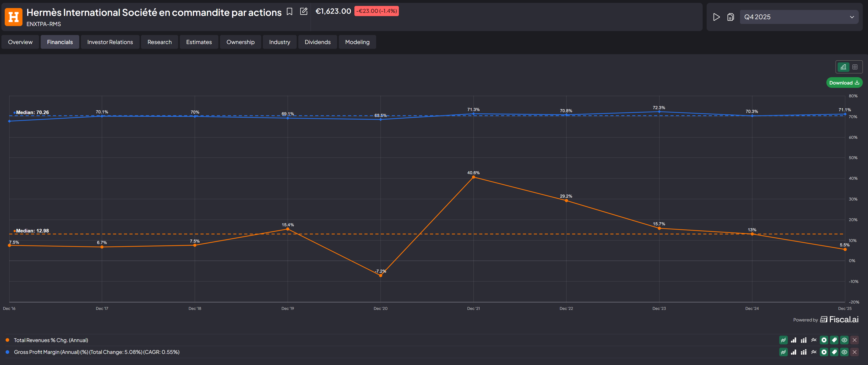Toggle data labels tag for Gross Profit Margin
868x365 pixels.
834,352
